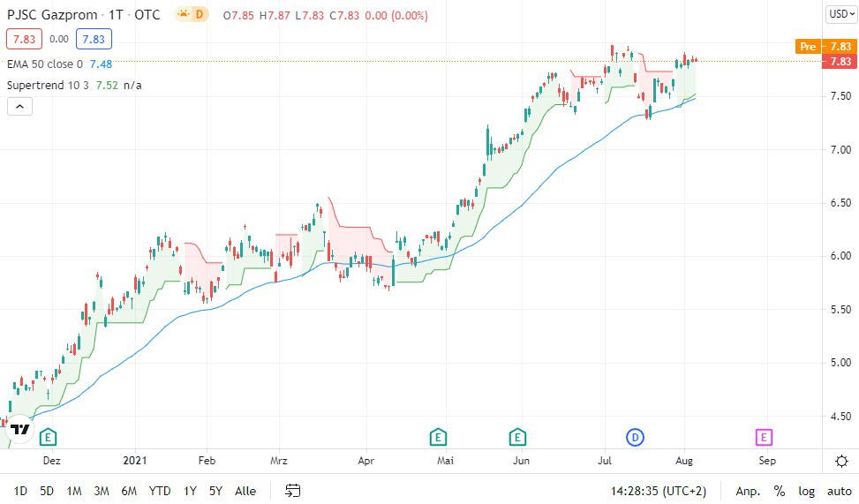
Task: Open the timezone menu 14:28:35 (UTC+2)
Action: (658, 491)
